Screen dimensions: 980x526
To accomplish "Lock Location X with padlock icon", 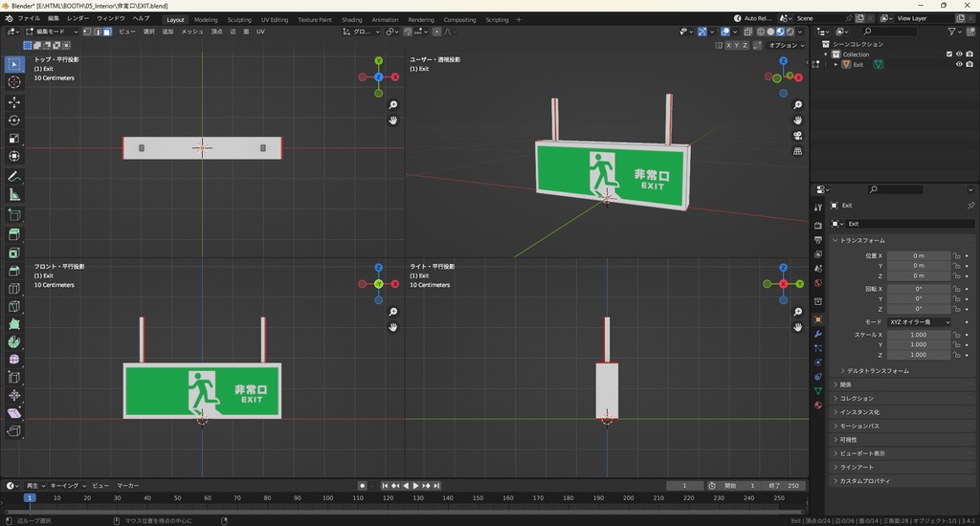I will (x=956, y=255).
